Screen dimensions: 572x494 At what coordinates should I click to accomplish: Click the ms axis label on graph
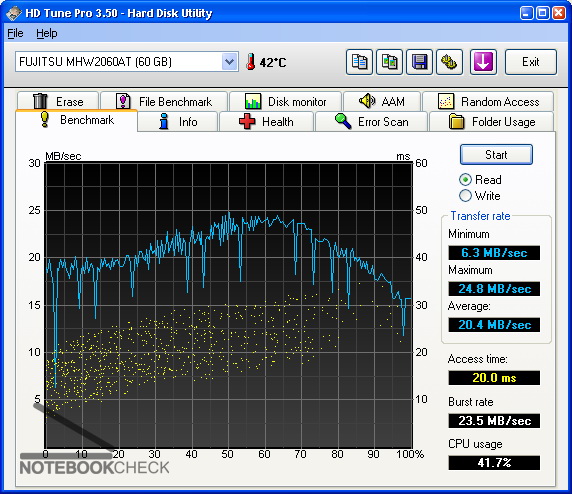tap(403, 157)
